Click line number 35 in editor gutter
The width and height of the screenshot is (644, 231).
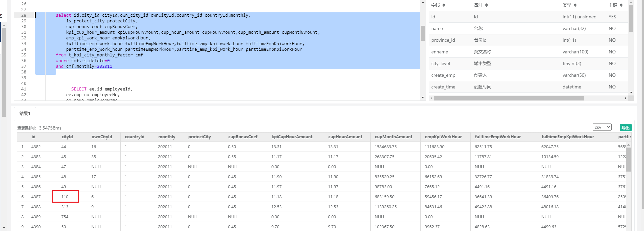24,55
